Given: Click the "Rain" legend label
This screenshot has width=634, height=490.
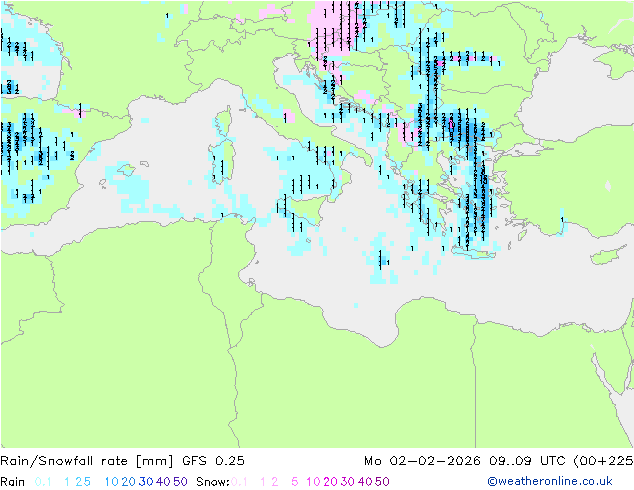Looking at the screenshot, I should coord(13,482).
